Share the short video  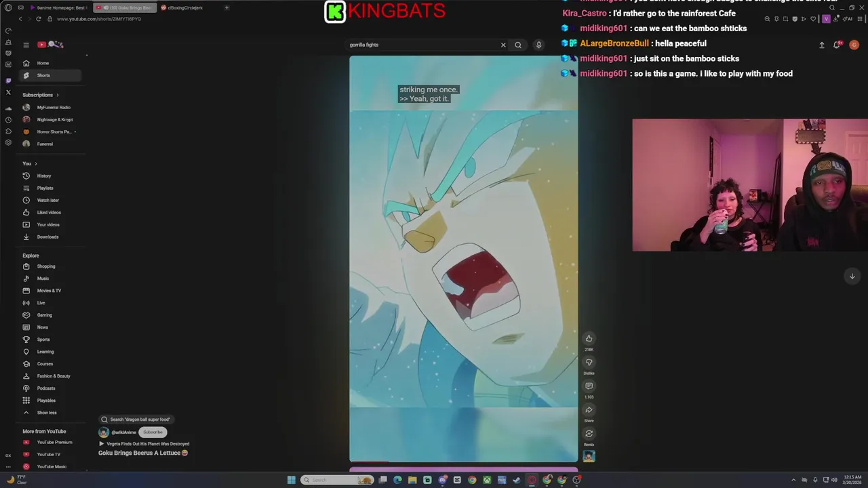click(589, 409)
